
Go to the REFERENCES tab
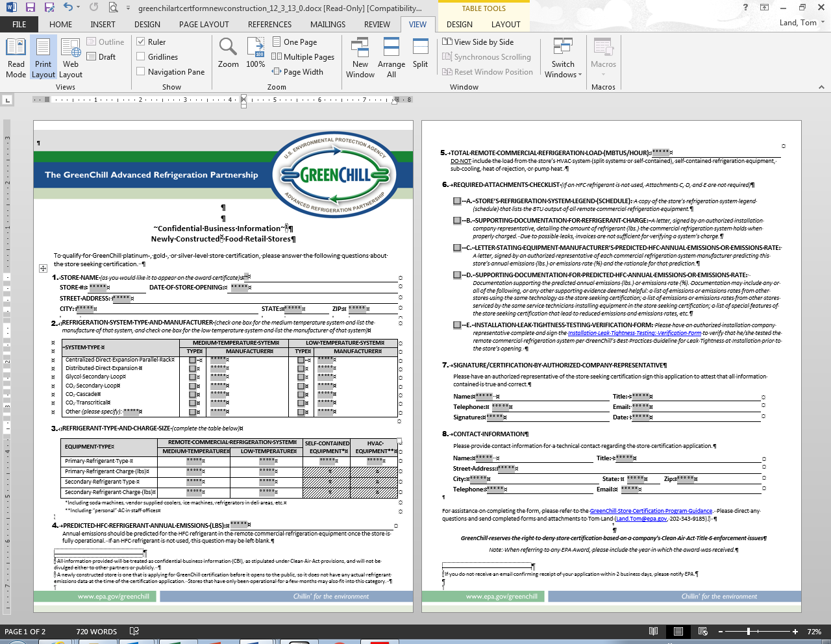[x=269, y=25]
